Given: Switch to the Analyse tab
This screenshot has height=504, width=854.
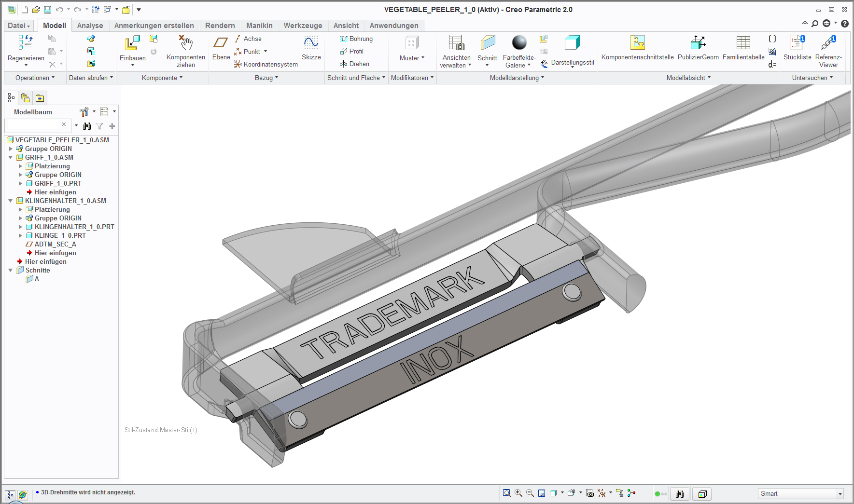Looking at the screenshot, I should [x=90, y=26].
